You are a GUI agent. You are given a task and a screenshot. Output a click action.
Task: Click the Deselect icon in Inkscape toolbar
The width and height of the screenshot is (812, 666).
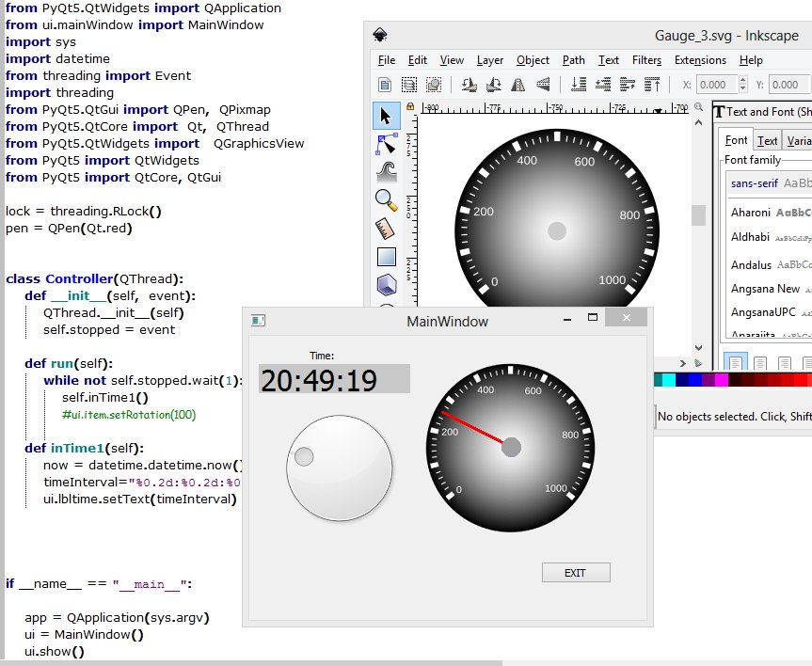(x=434, y=85)
